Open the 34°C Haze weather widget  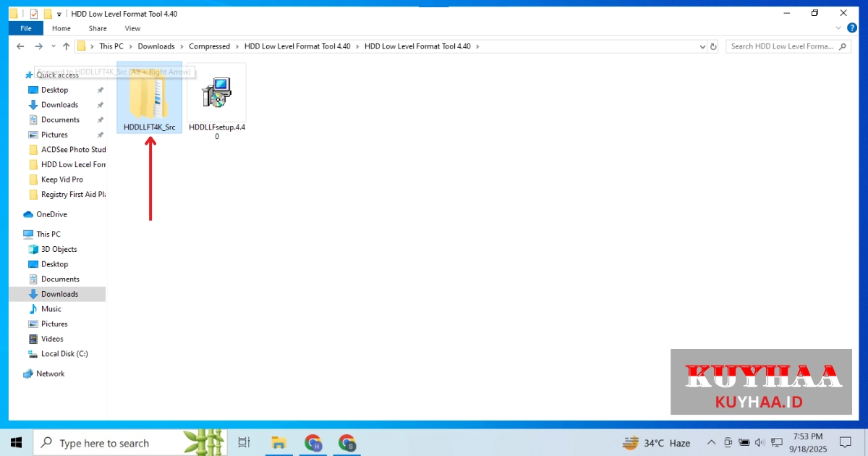pos(657,443)
